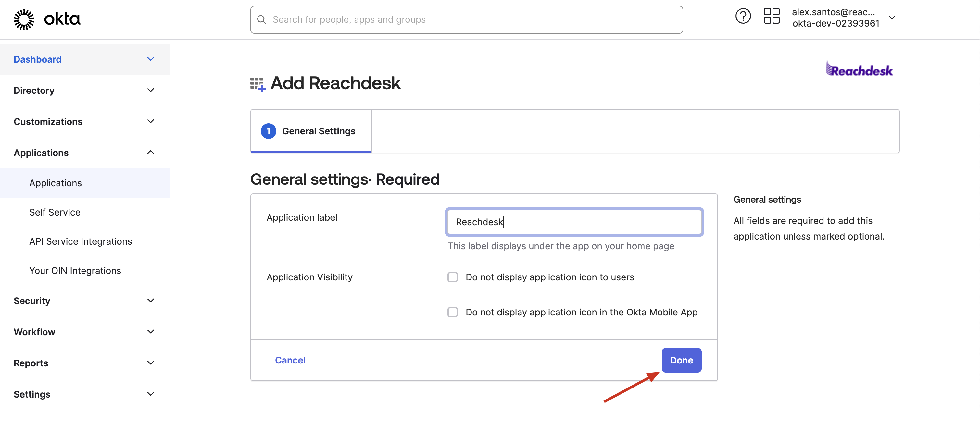The width and height of the screenshot is (980, 431).
Task: Enable hide icon in Okta Mobile App checkbox
Action: (x=452, y=312)
